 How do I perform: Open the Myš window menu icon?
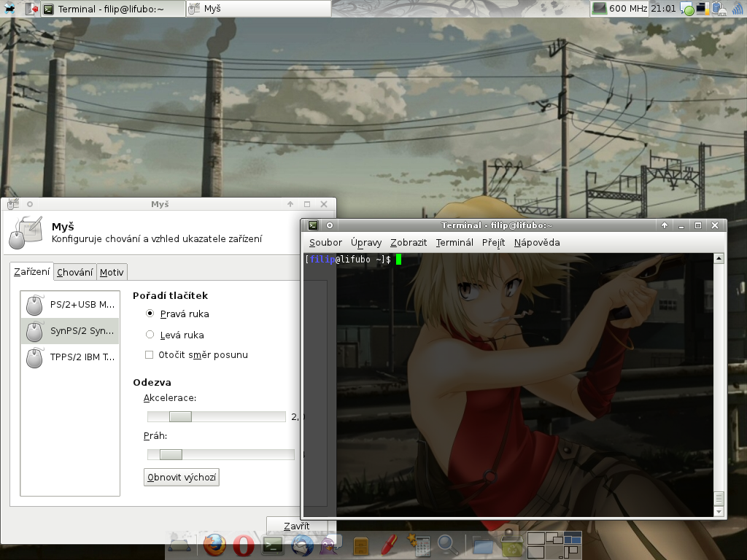(13, 204)
